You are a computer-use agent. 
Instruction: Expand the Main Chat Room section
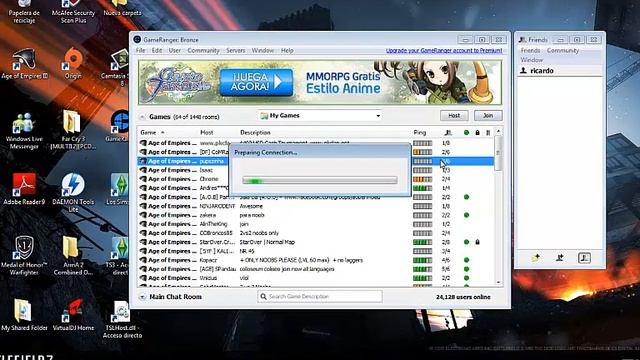142,297
